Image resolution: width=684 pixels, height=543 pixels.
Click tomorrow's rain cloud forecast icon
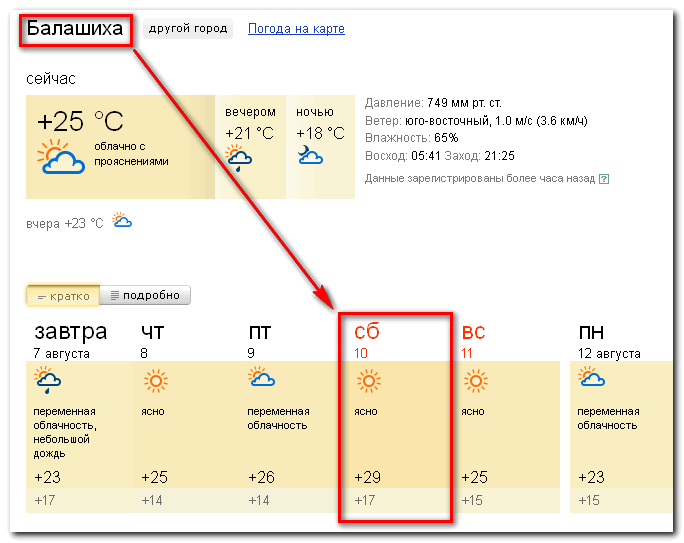(x=47, y=380)
